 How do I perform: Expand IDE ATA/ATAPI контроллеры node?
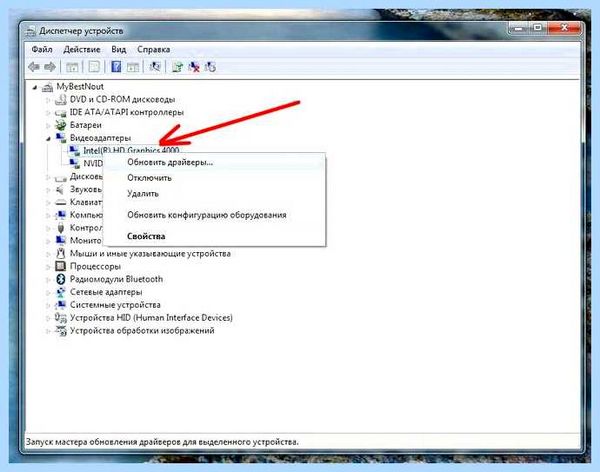point(48,113)
